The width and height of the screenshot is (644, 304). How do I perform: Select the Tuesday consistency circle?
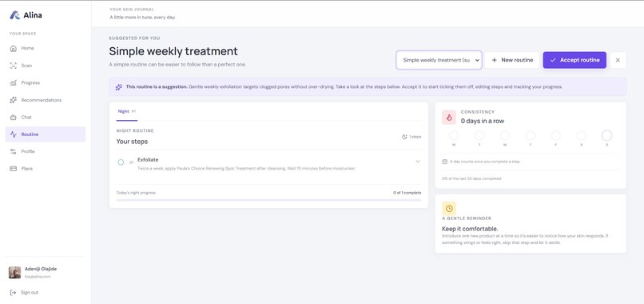click(479, 136)
